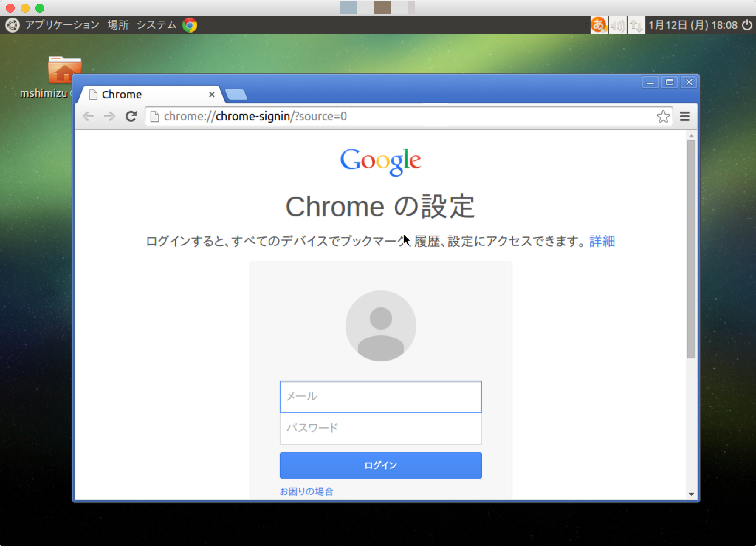Click the page icon in the address bar
Screen dimensions: 756x546
[155, 116]
